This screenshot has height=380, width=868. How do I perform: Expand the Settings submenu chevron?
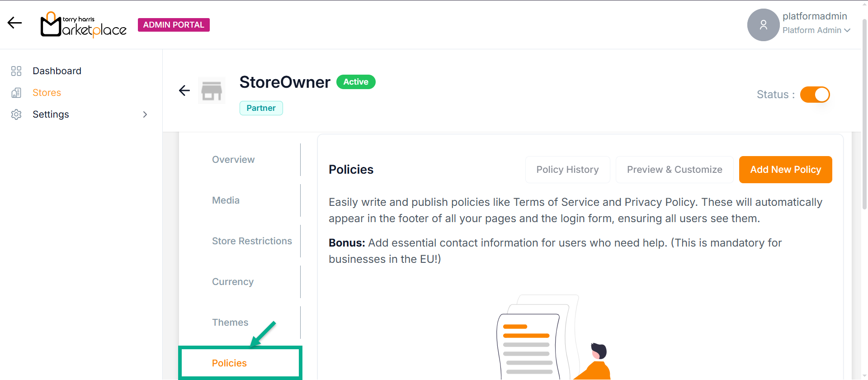click(145, 114)
